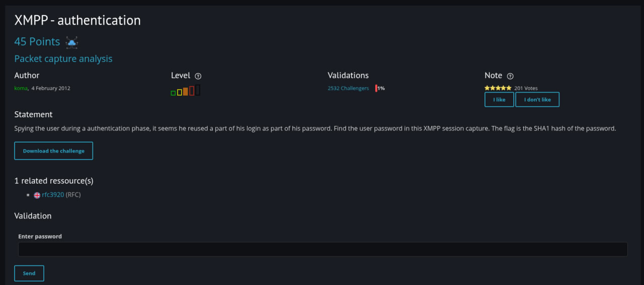Click the network category icon beside 45 Points
Image resolution: width=644 pixels, height=285 pixels.
point(72,42)
